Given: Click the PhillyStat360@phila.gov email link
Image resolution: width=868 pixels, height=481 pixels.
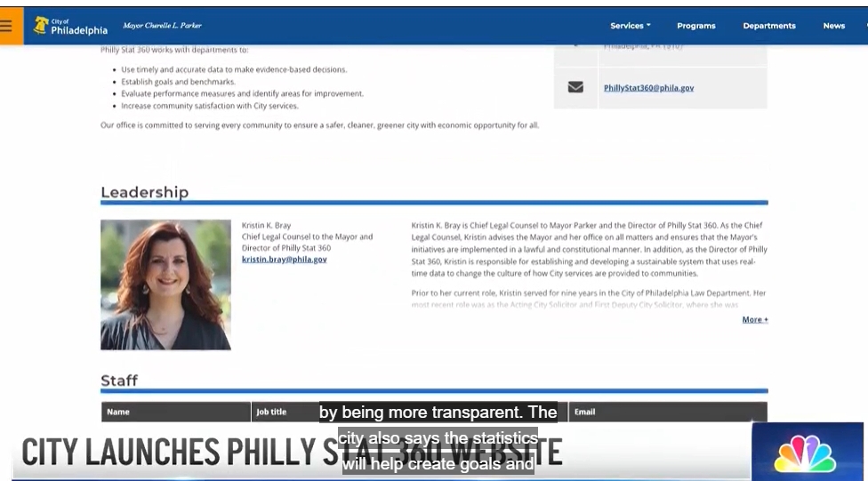Looking at the screenshot, I should tap(648, 88).
